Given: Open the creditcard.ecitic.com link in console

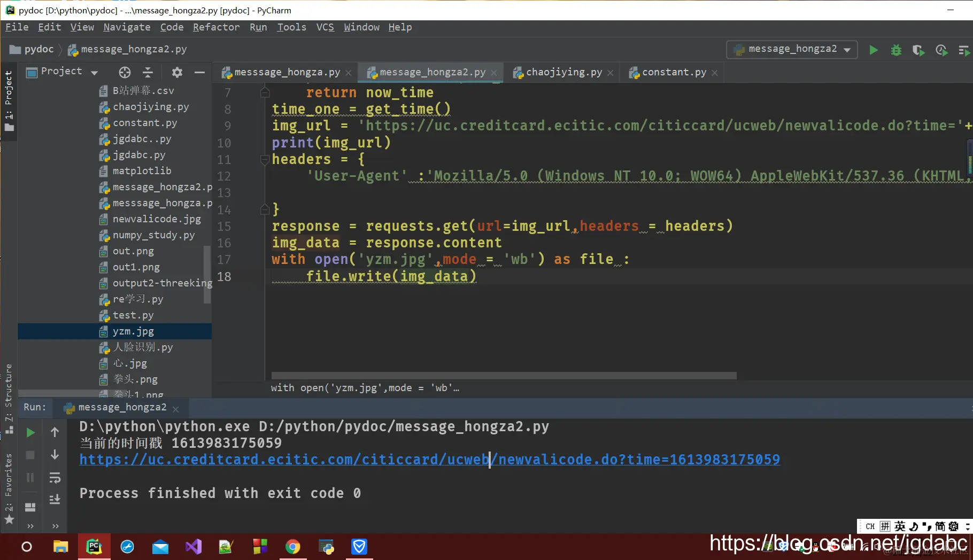Looking at the screenshot, I should pos(430,460).
